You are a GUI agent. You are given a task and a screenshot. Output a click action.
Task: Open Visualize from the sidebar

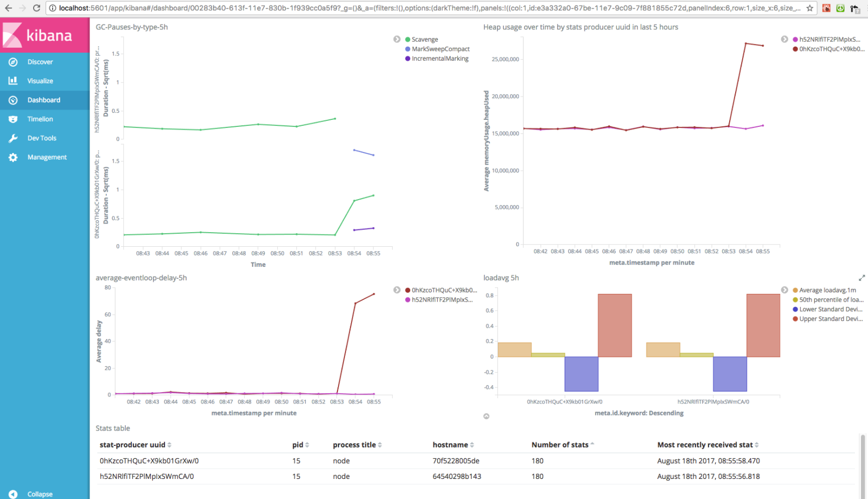(x=40, y=81)
